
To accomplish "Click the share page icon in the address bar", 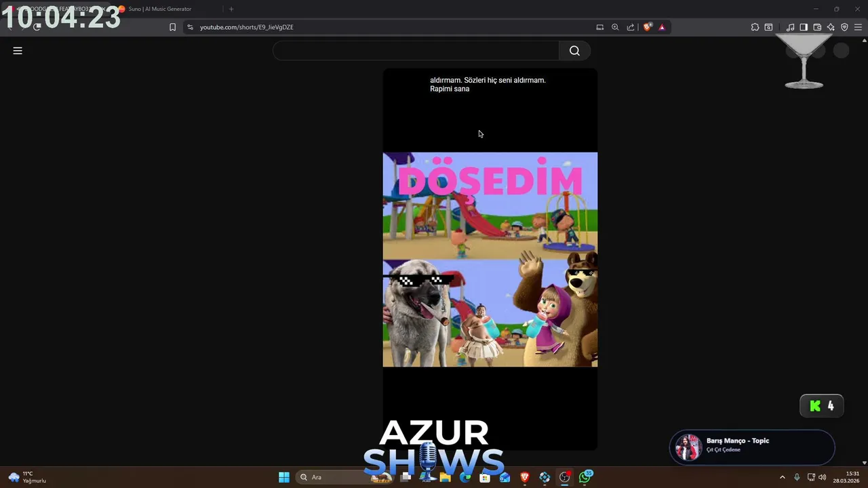I will tap(631, 27).
